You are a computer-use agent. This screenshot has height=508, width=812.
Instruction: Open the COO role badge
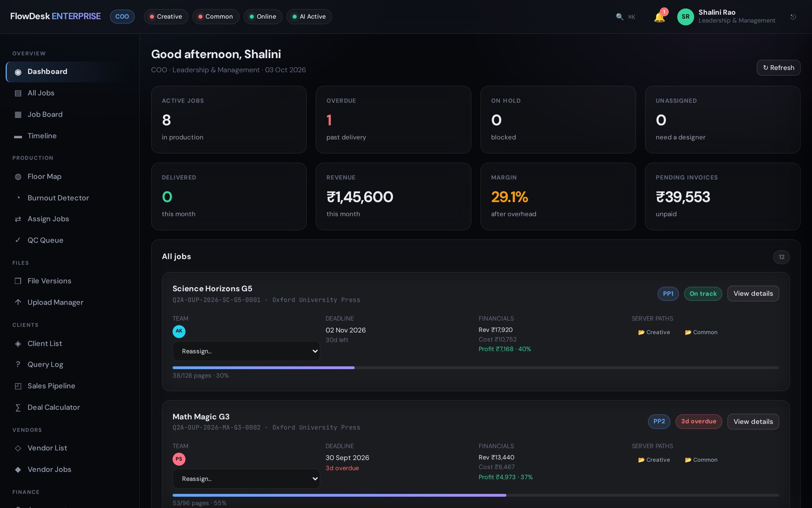coord(122,17)
